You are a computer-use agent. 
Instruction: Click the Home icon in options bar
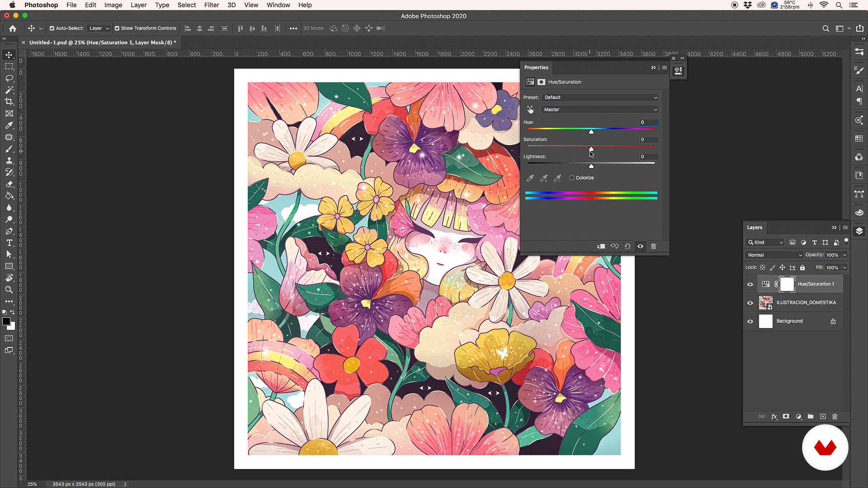click(13, 28)
